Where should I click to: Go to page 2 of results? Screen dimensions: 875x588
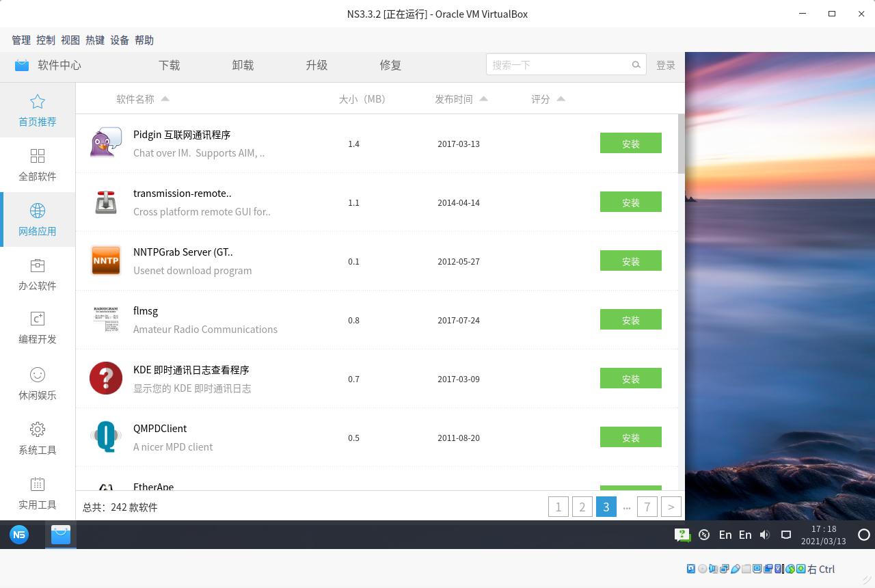tap(582, 507)
